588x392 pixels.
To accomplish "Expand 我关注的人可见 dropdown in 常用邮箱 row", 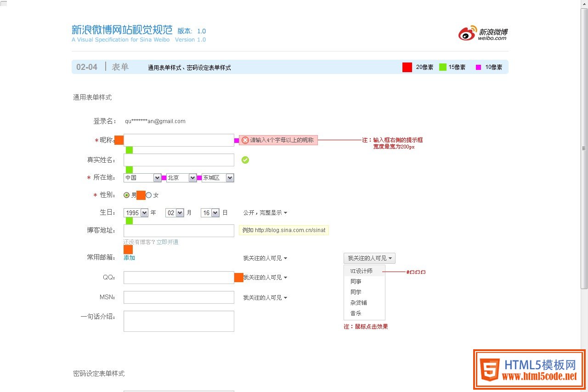I will click(265, 258).
